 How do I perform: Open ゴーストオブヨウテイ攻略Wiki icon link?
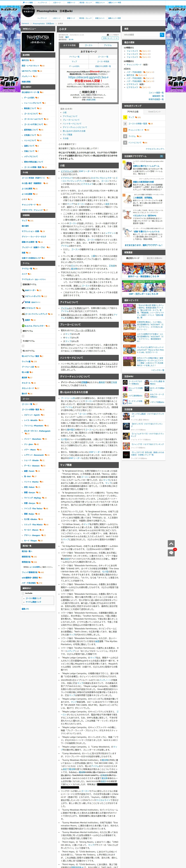[x=125, y=382]
